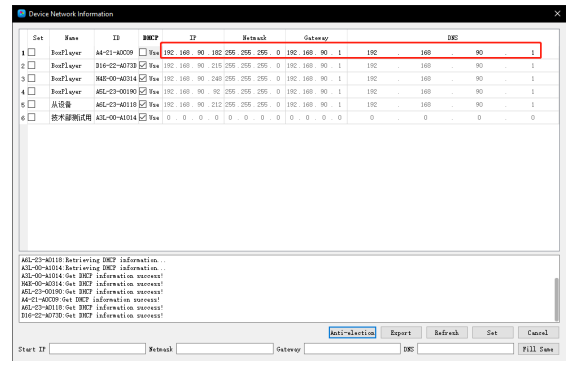Click ID cell A4-21-A0C09
Screen dimensions: 578x367
click(x=116, y=52)
